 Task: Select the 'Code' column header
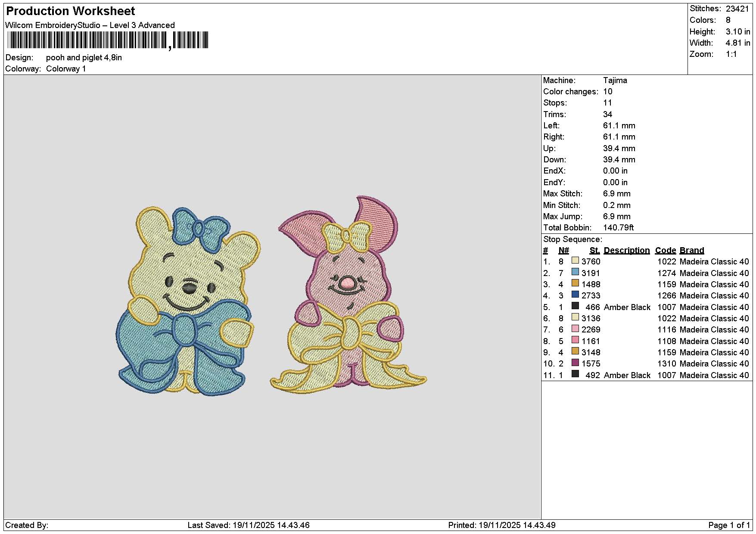tap(666, 250)
